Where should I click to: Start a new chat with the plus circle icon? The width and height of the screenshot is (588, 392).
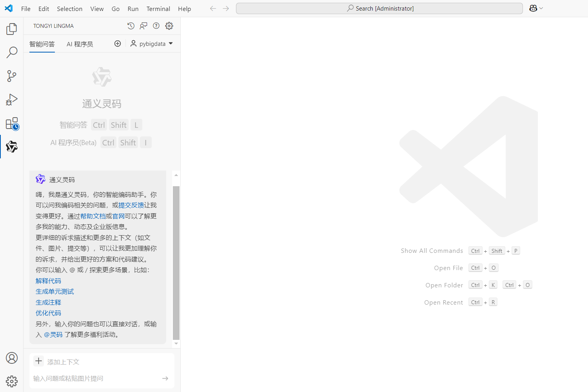coord(118,44)
